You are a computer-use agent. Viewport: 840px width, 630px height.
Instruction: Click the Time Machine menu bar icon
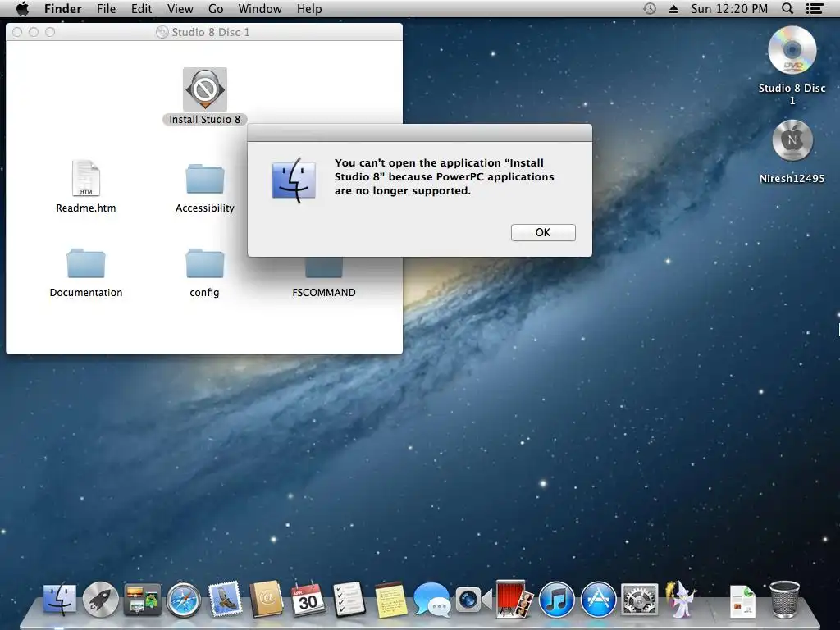click(650, 8)
